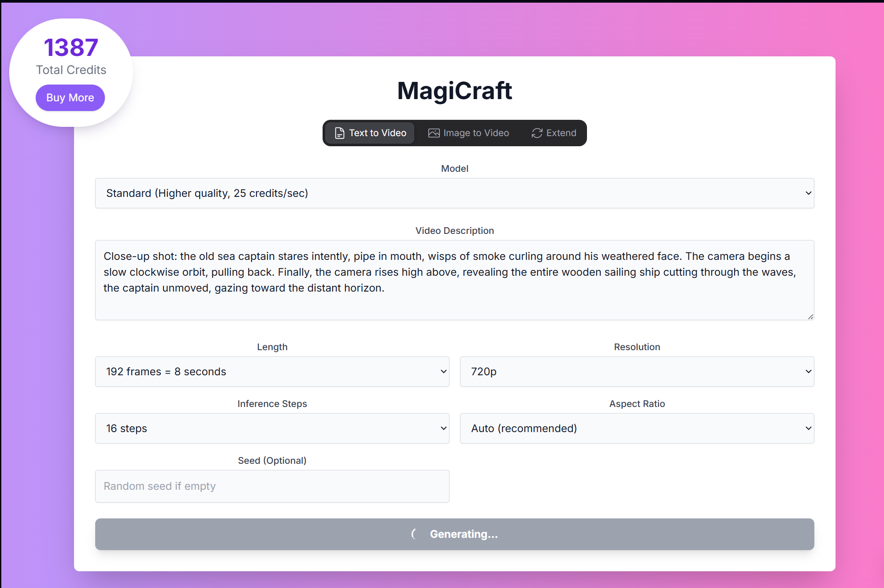
Task: Open the Aspect Ratio dropdown set to Auto
Action: point(637,428)
